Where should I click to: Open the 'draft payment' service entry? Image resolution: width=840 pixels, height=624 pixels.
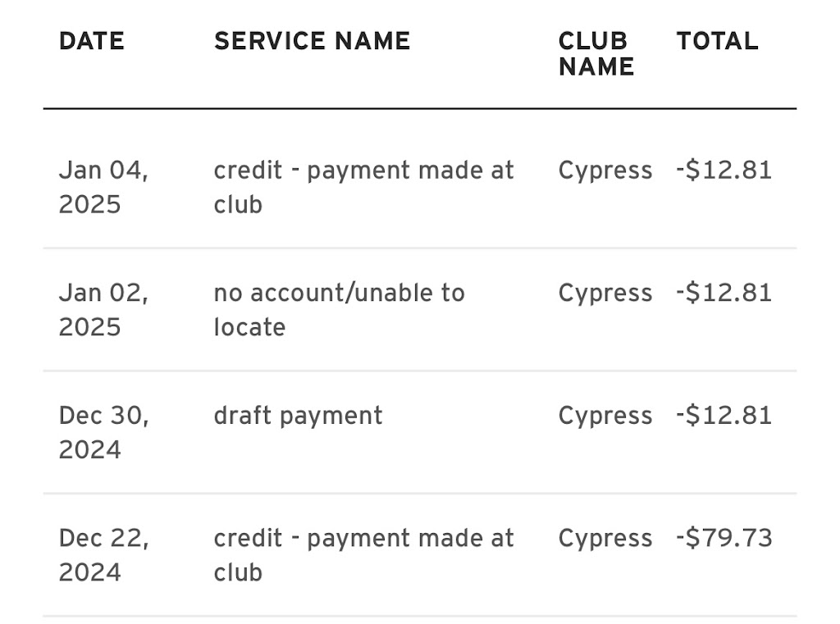tap(298, 416)
